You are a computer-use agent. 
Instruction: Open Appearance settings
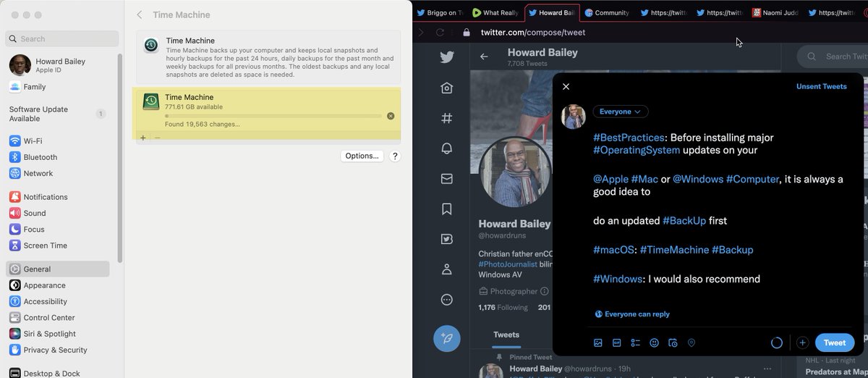point(58,285)
